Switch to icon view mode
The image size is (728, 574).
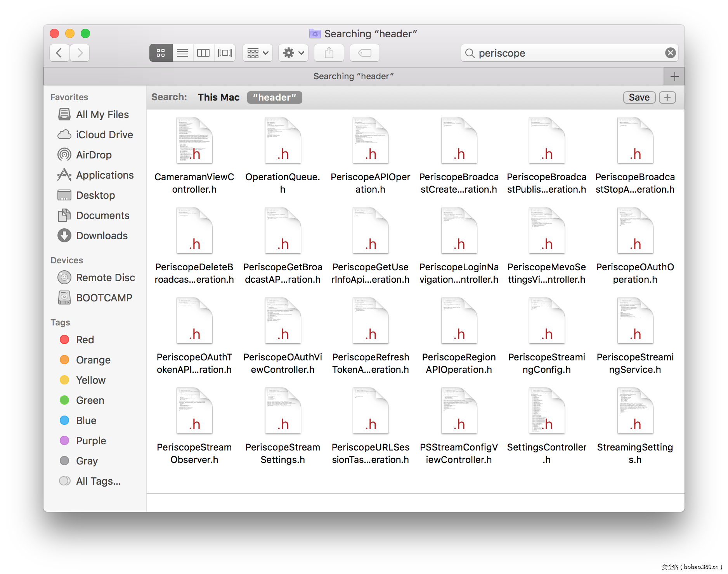(x=161, y=53)
